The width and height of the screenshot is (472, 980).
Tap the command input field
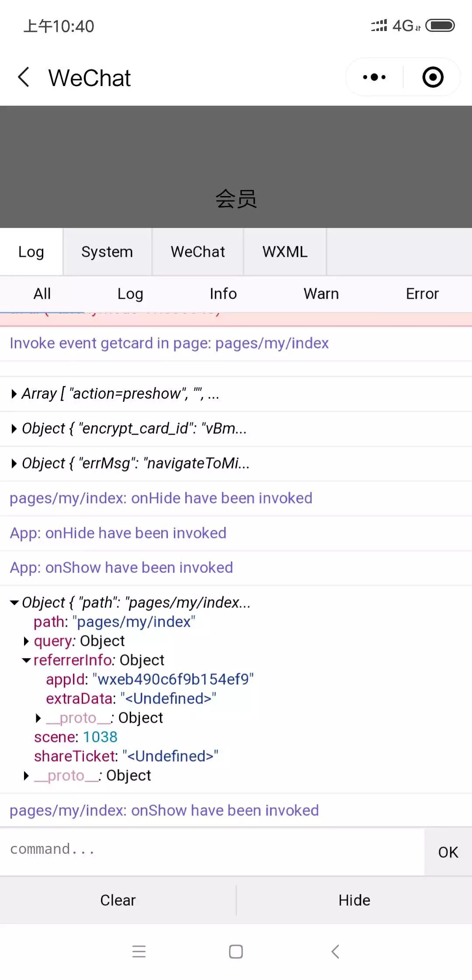pos(212,851)
